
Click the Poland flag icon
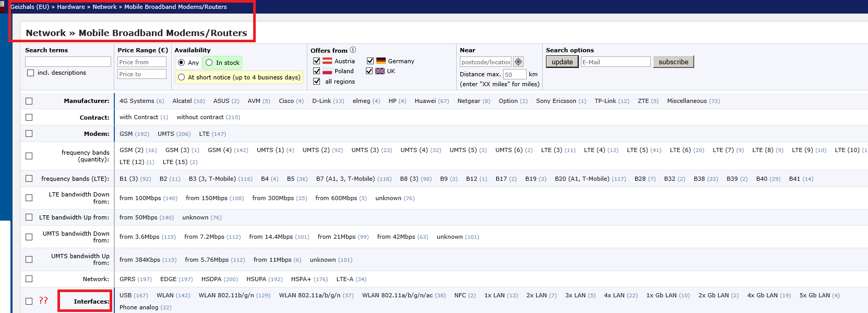click(327, 71)
